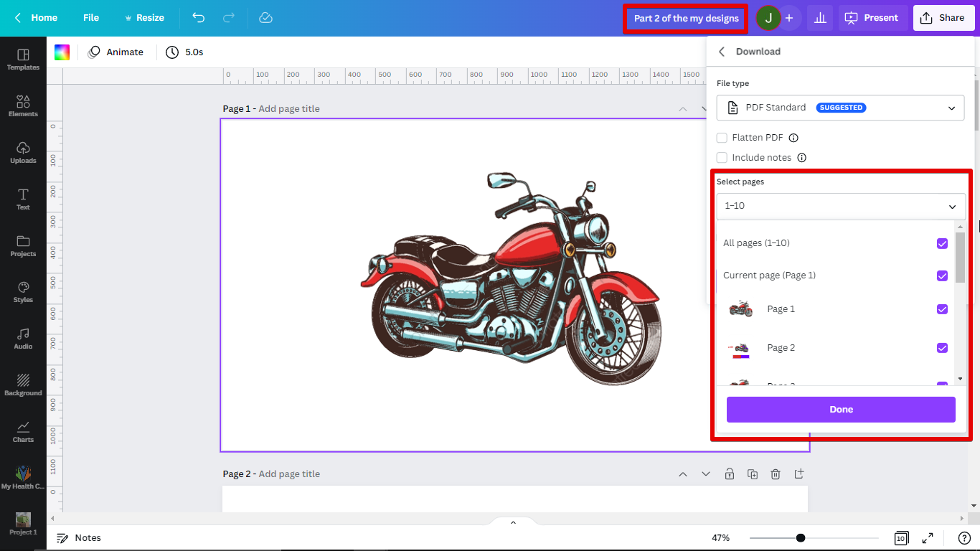The width and height of the screenshot is (980, 551).
Task: Expand the hidden bottom pages panel chevron
Action: pyautogui.click(x=513, y=522)
